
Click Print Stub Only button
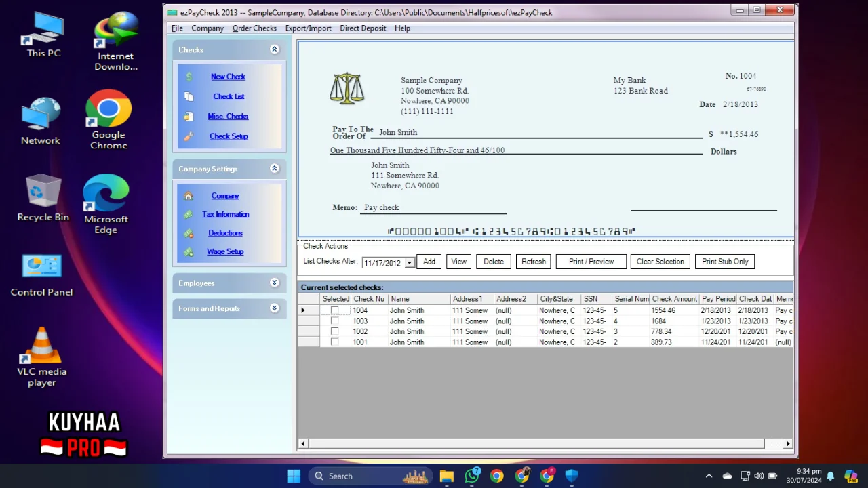click(725, 262)
